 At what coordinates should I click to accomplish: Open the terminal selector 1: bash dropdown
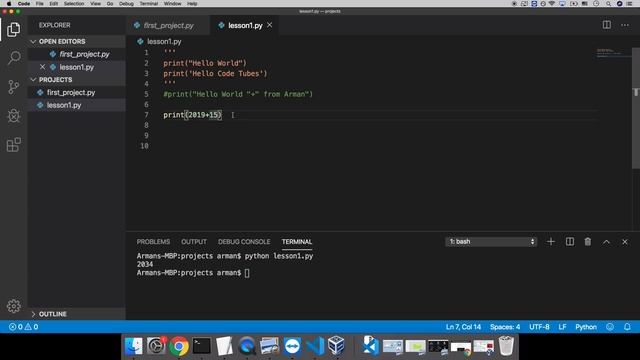click(491, 242)
